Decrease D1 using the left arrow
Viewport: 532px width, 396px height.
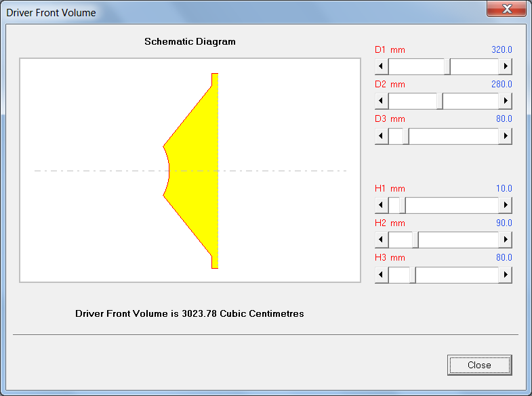point(382,66)
